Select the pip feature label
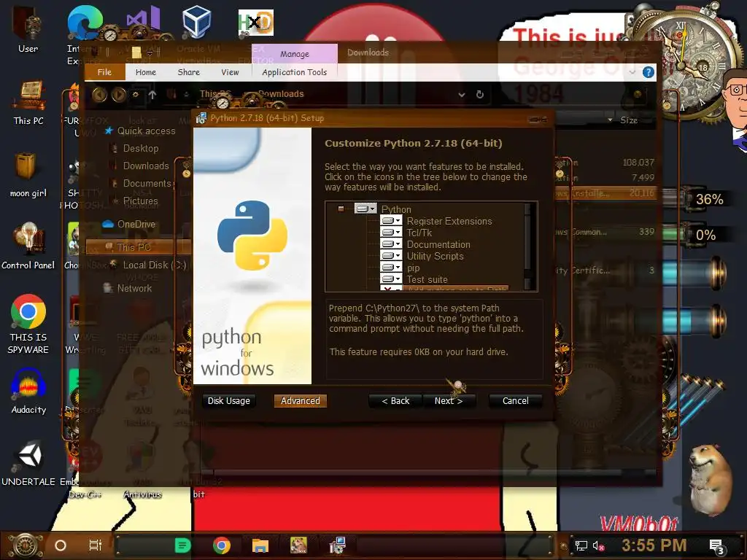This screenshot has height=560, width=747. (413, 268)
